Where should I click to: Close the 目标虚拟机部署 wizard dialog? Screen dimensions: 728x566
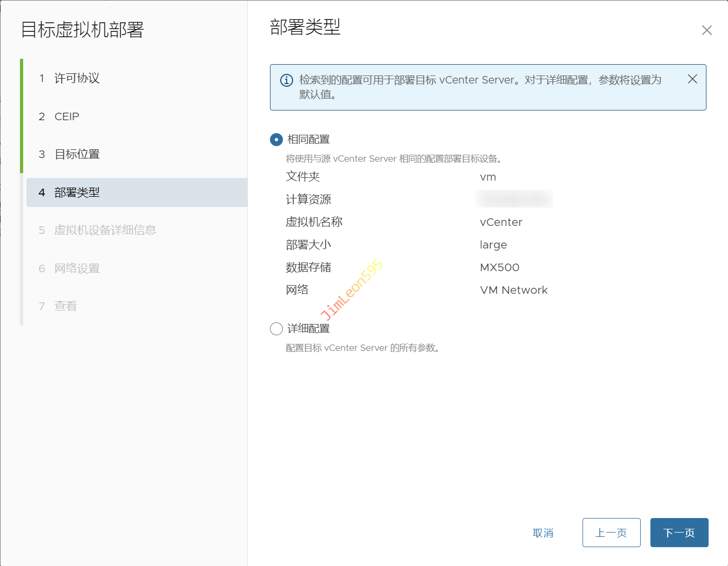(x=706, y=31)
